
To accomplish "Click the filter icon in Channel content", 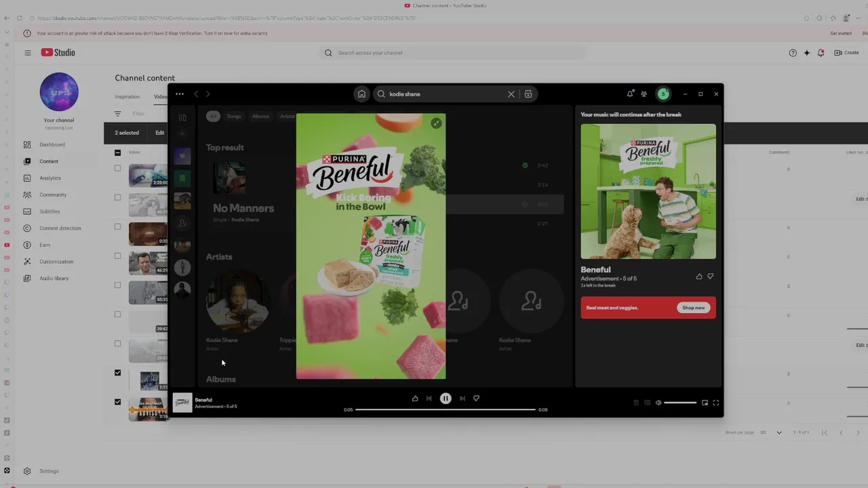I will [117, 114].
